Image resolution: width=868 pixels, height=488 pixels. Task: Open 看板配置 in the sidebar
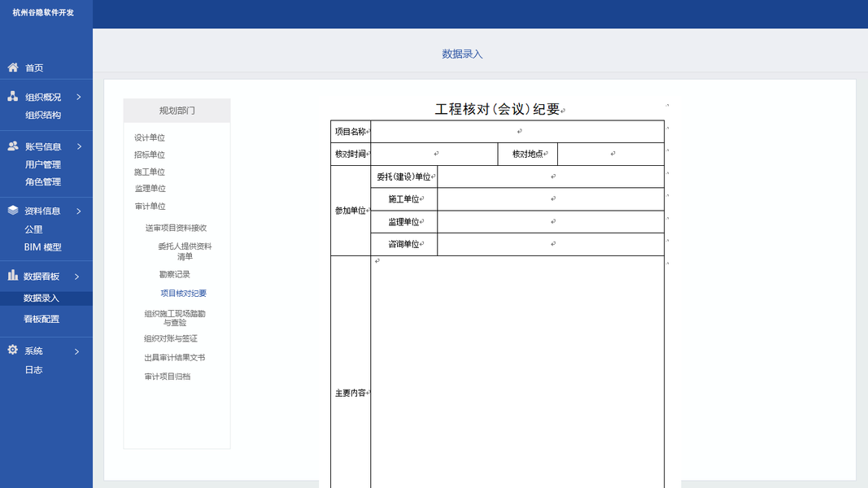coord(41,319)
